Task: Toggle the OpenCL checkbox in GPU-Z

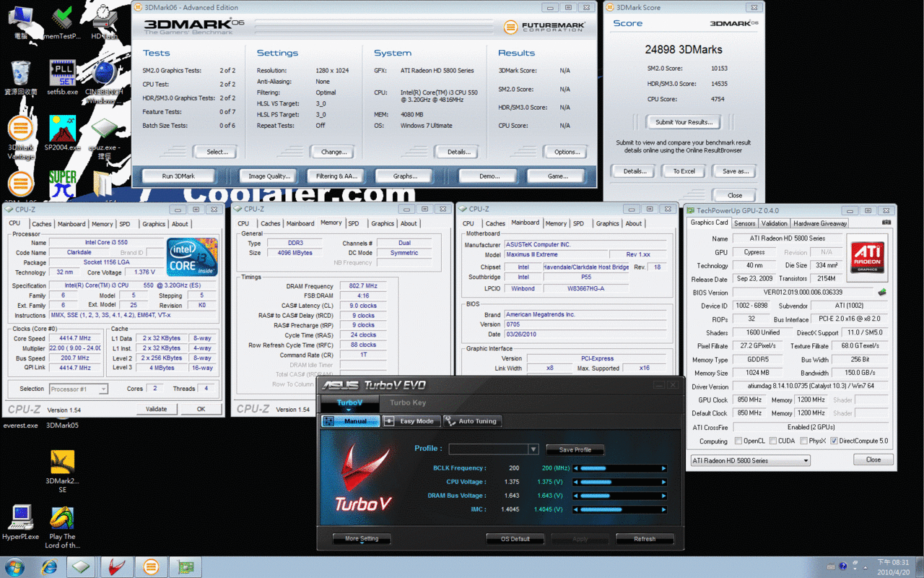Action: 738,441
